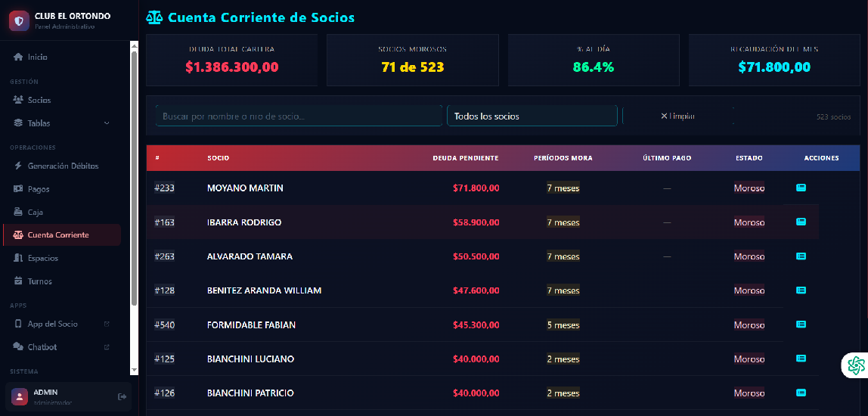Click the Tablas layers icon
The image size is (868, 416).
(17, 123)
